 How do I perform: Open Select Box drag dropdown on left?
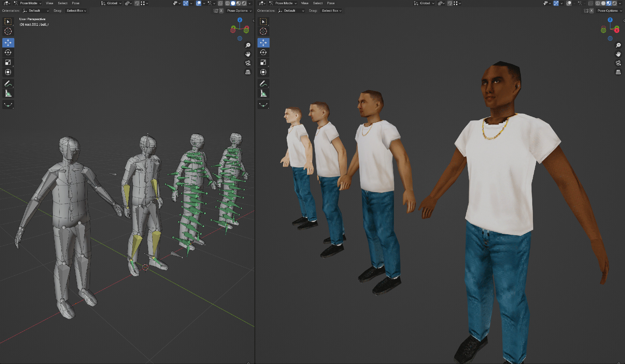pyautogui.click(x=76, y=11)
